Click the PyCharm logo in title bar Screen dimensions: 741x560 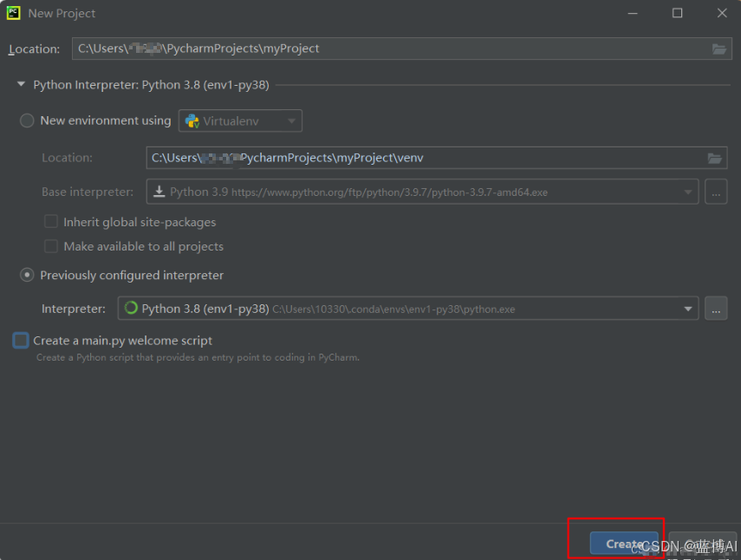[13, 13]
